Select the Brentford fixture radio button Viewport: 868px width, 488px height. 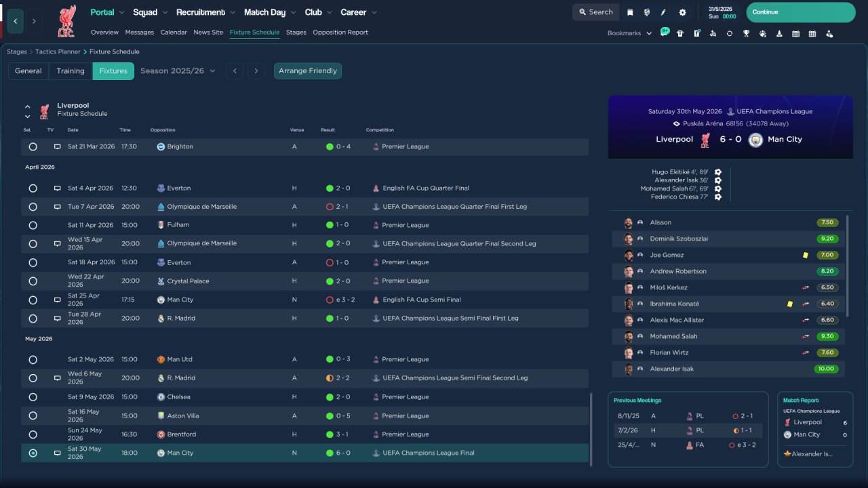pos(33,434)
